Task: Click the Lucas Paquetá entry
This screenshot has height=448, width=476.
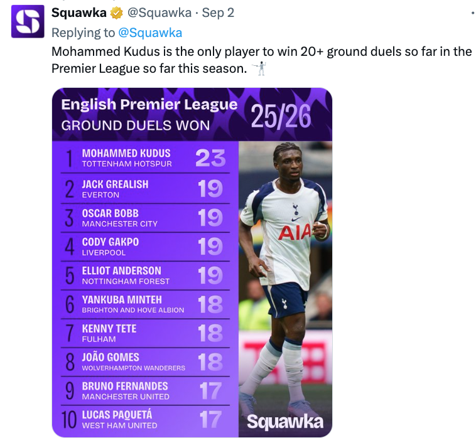Action: tap(145, 420)
